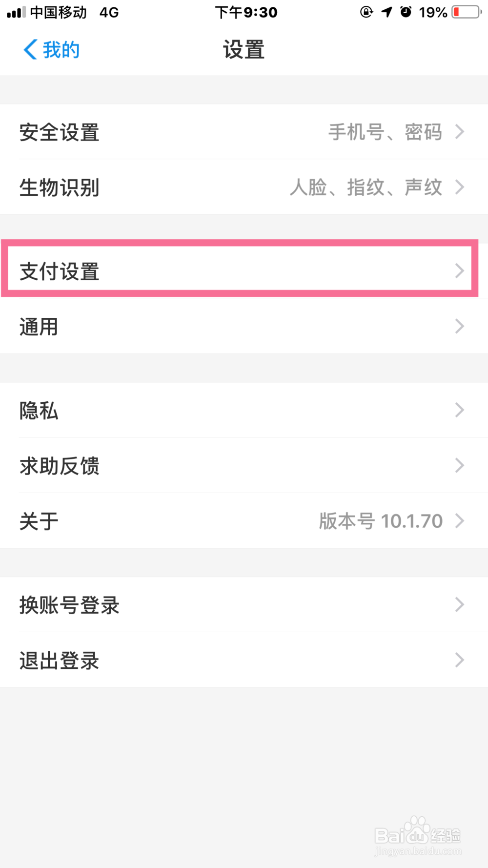Tap the alarm clock status icon
The image size is (488, 868).
tap(406, 12)
